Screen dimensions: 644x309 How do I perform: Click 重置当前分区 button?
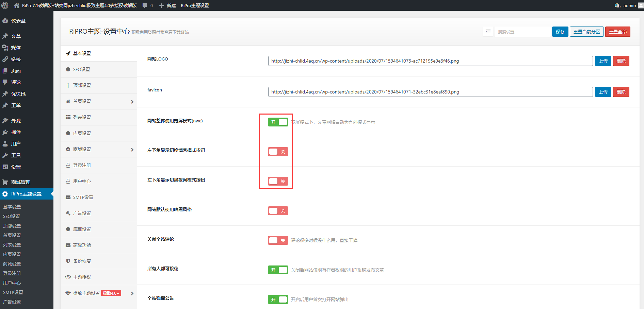point(586,31)
